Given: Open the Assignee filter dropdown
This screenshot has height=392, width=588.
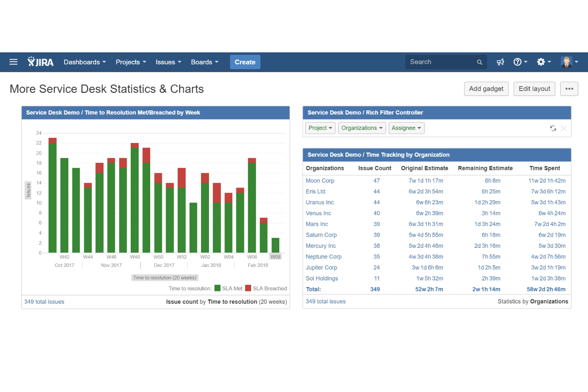Looking at the screenshot, I should click(406, 128).
